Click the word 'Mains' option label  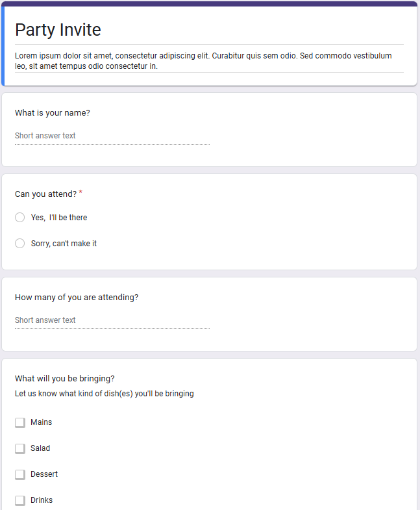(x=41, y=422)
